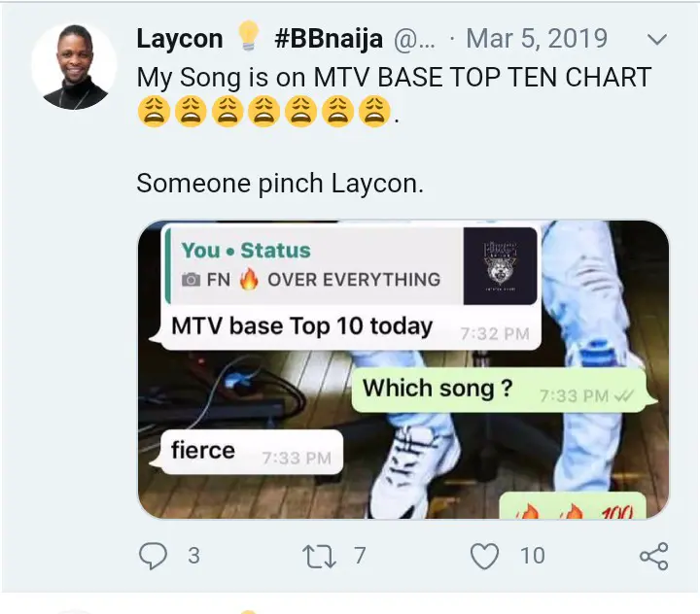Click the Laycon display name
Screen dimensions: 700x614
pos(180,39)
